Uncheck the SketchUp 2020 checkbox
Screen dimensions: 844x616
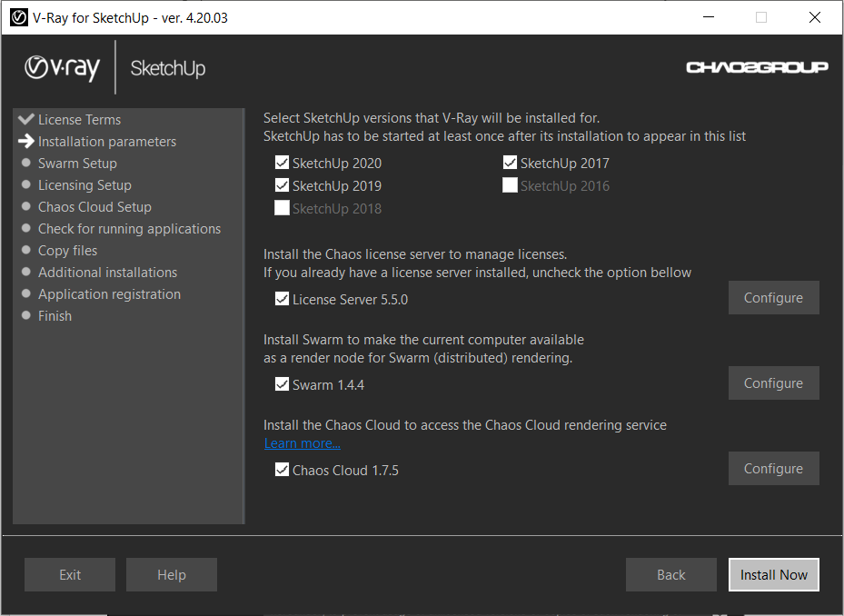(x=282, y=163)
